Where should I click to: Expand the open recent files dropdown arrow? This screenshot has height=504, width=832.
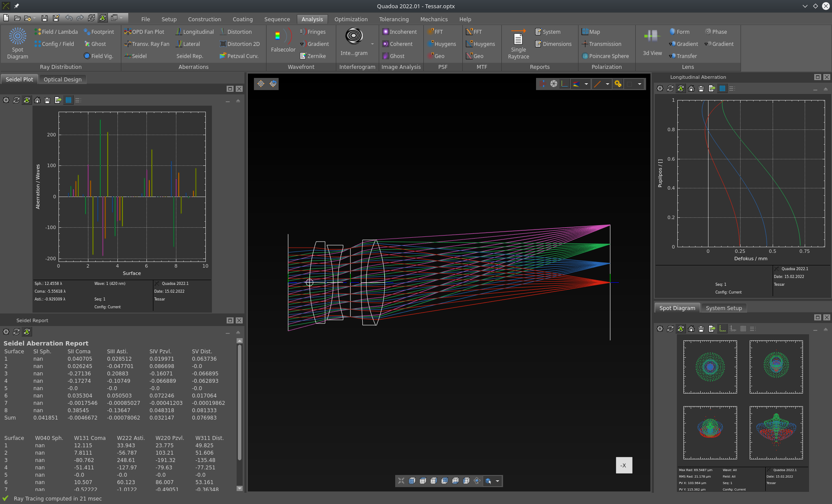[x=34, y=18]
